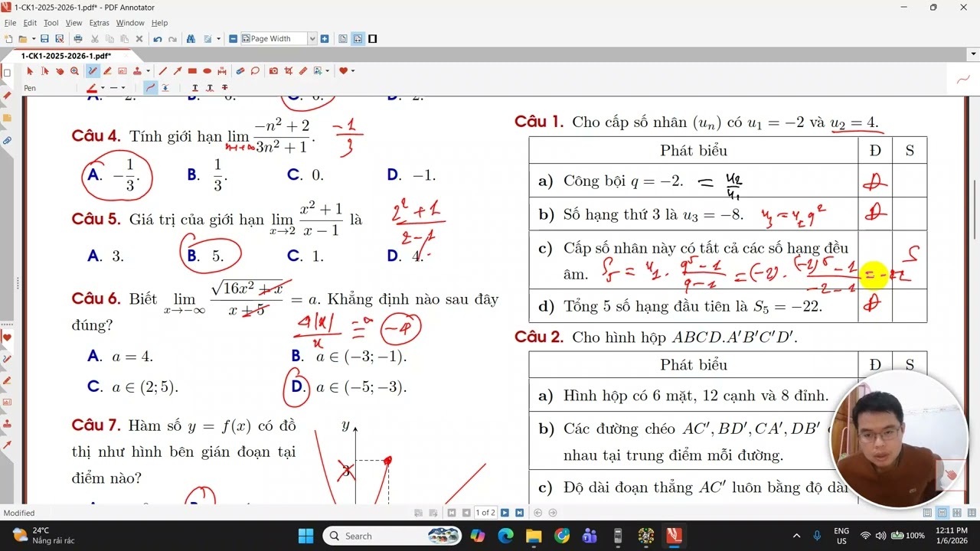Choose the Text box tool

click(x=122, y=70)
